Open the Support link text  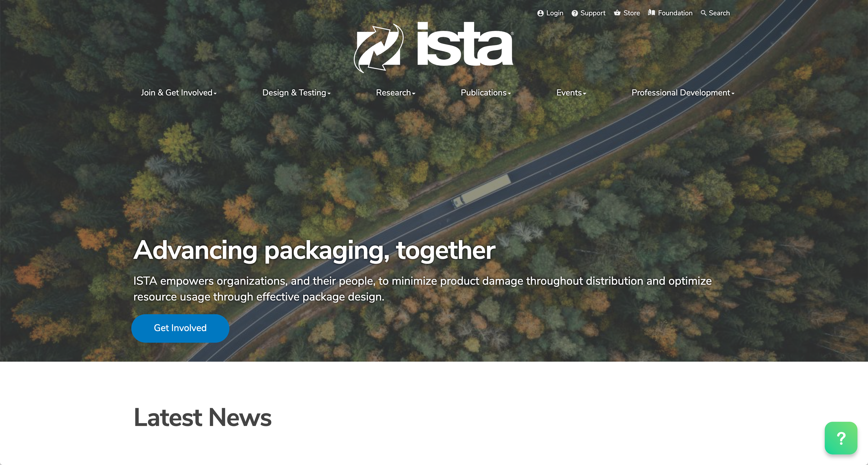[593, 13]
